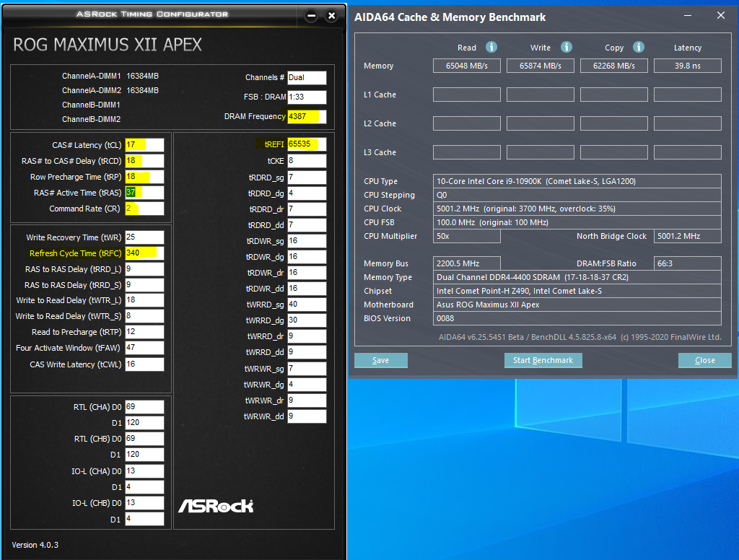The height and width of the screenshot is (560, 739).
Task: Click the DRAM Frequency field showing 4387
Action: click(307, 116)
